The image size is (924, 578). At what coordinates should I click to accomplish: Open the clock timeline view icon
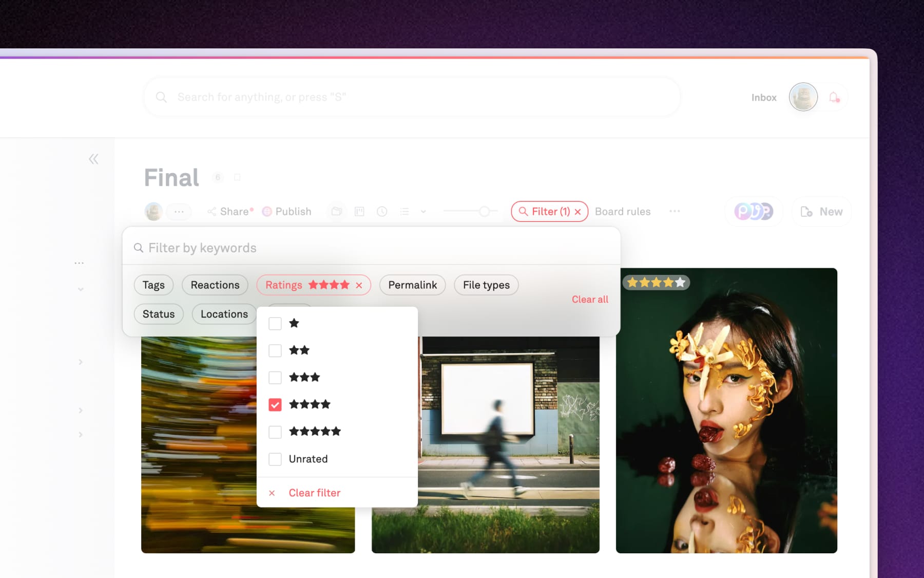click(x=382, y=212)
